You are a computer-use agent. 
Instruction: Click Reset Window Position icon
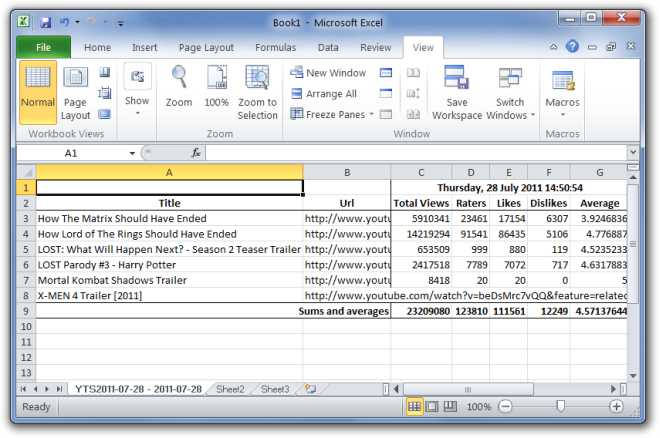pyautogui.click(x=413, y=114)
